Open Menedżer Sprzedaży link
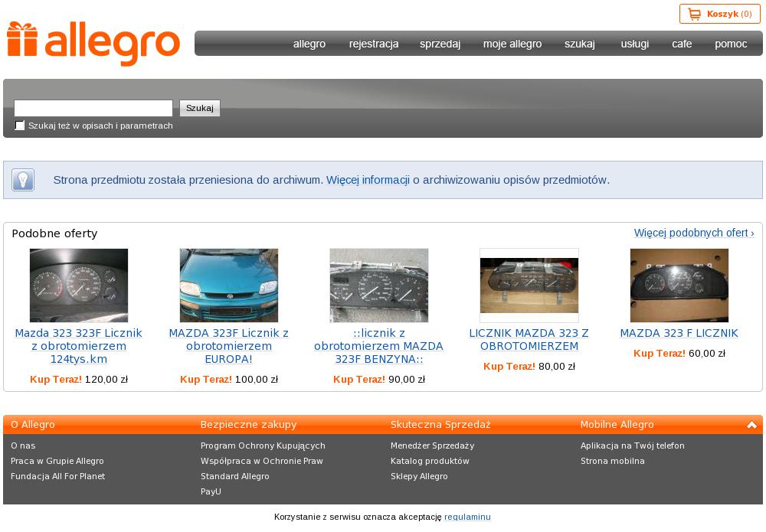Screen dimensions: 766x532 click(x=432, y=446)
